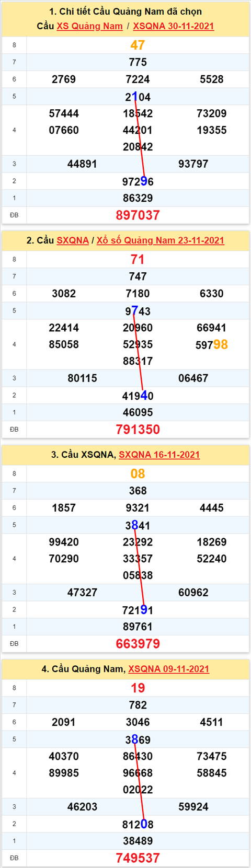Screen dimensions: 251x868
Task: Click the special prize 749537
Action: (x=138, y=858)
